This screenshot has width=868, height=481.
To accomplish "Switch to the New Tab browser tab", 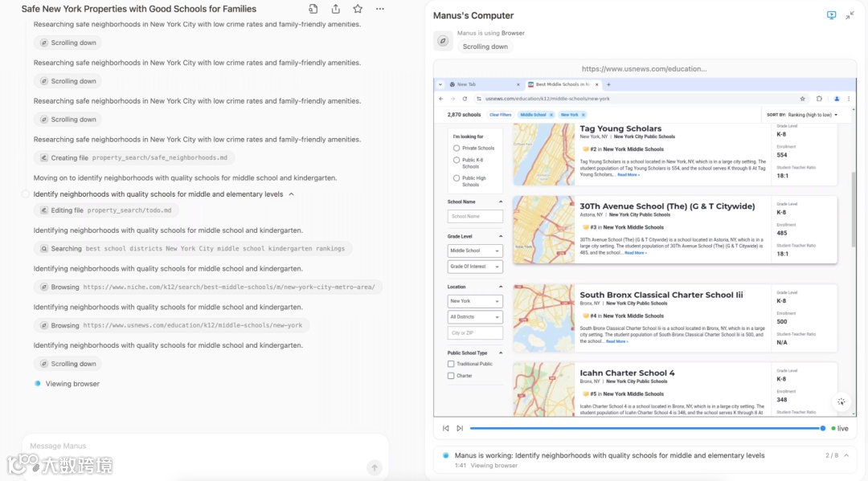I will point(484,84).
